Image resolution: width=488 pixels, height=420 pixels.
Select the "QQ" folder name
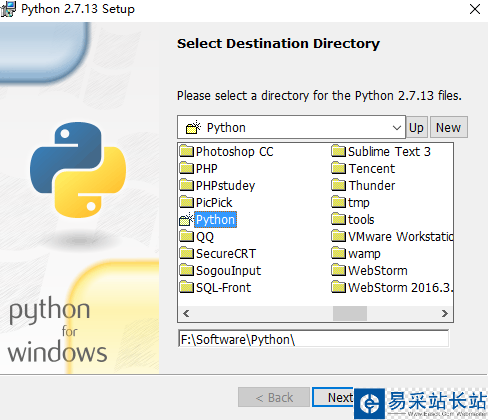[205, 237]
